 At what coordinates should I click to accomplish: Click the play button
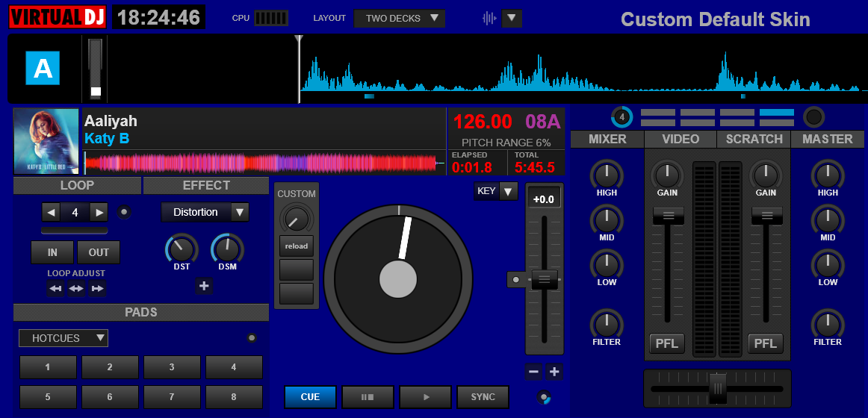click(425, 397)
